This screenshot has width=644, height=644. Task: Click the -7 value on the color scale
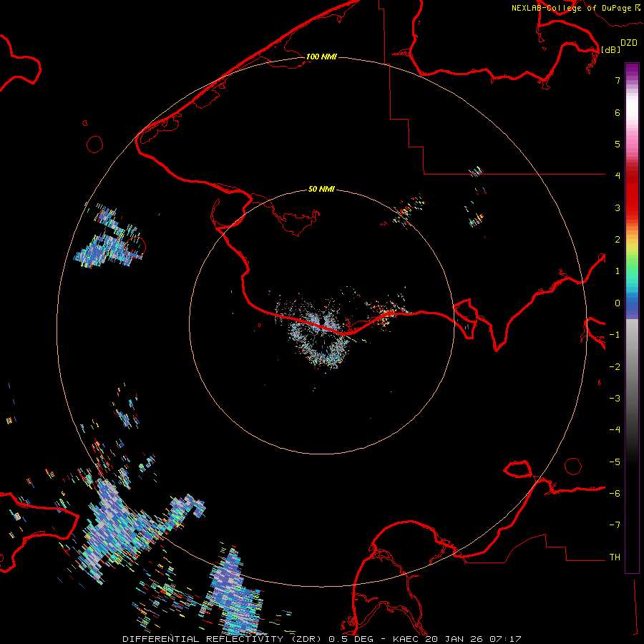click(x=615, y=525)
